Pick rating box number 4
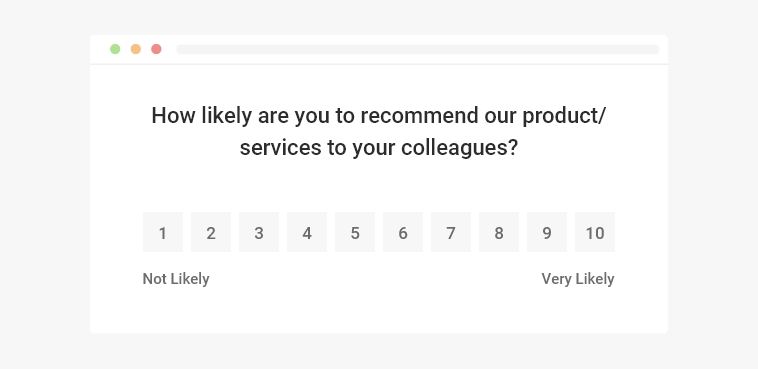 307,232
